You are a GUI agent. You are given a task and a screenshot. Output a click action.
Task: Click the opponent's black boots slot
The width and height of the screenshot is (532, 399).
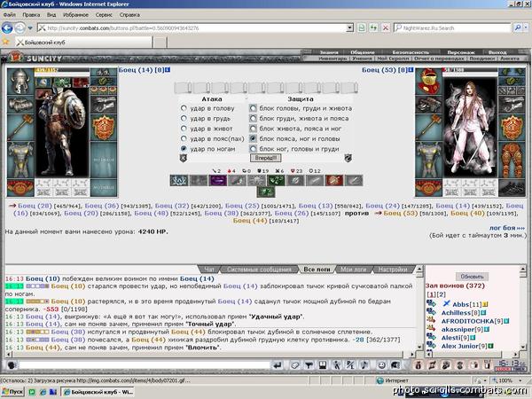point(512,188)
